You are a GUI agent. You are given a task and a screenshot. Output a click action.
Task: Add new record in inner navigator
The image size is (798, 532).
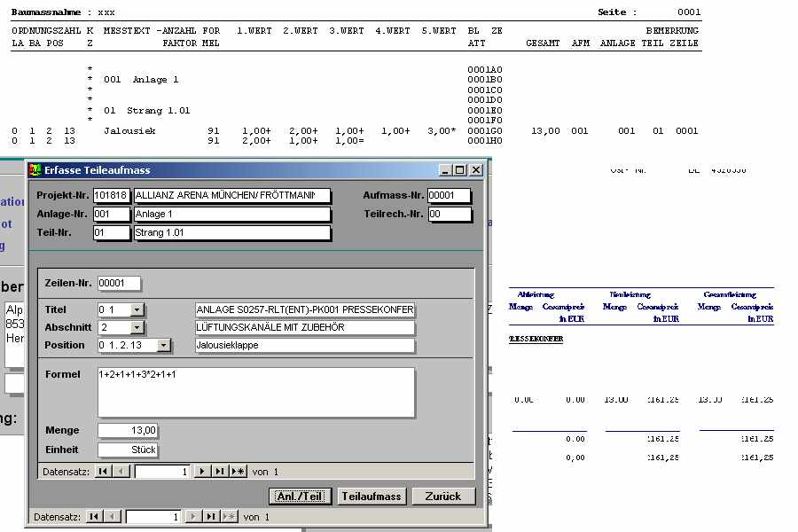(x=238, y=472)
